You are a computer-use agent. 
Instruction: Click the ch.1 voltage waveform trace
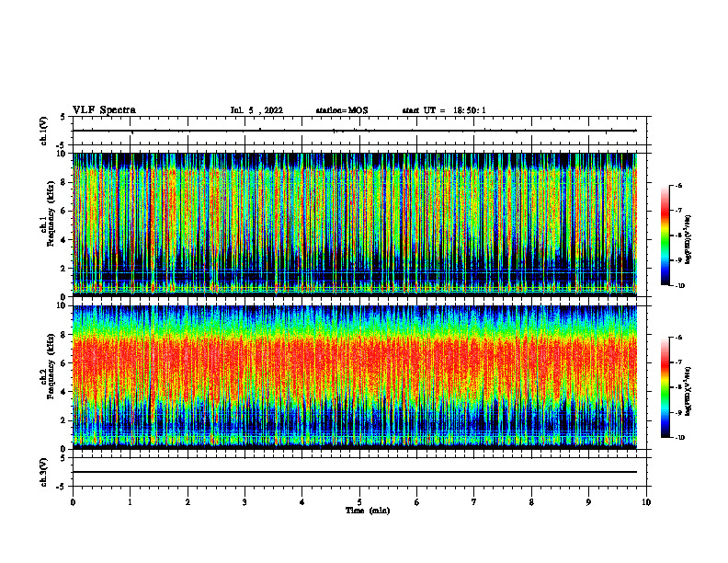coord(355,131)
